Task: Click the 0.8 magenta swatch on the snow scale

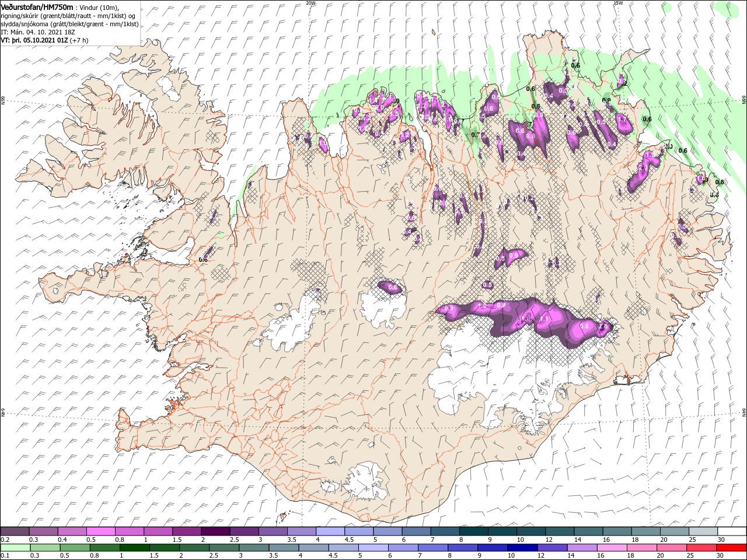Action: coord(129,531)
